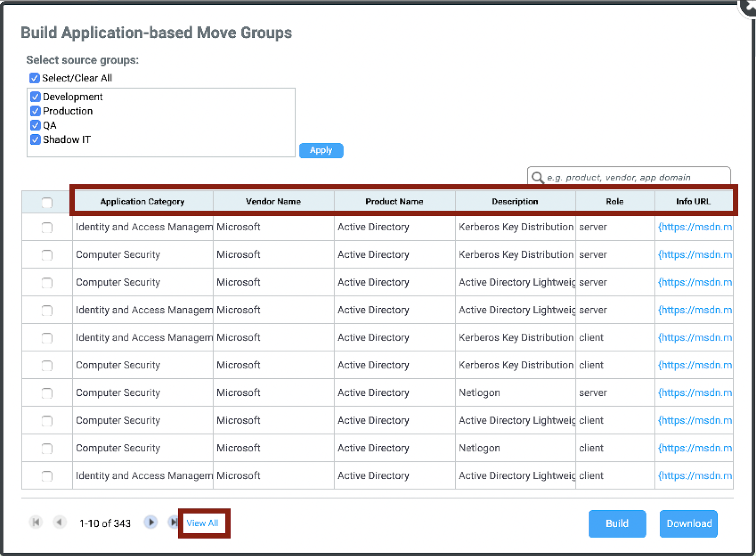Sort by Application Category column

pos(142,202)
